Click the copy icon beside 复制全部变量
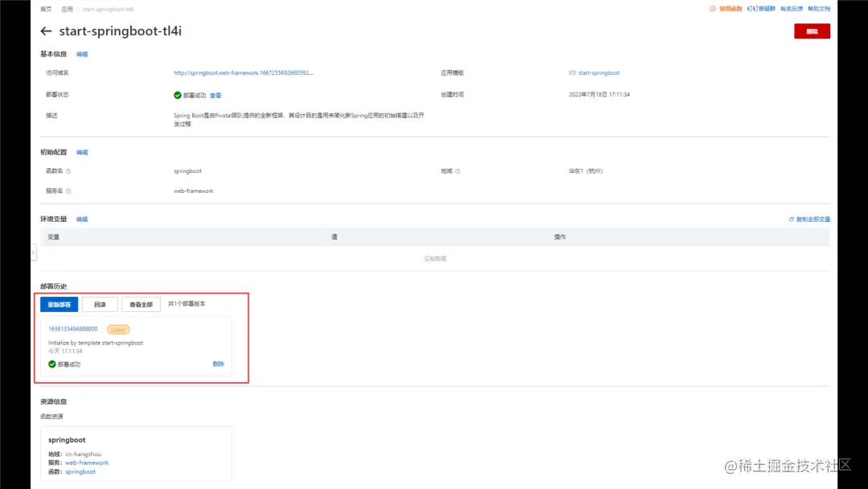This screenshot has height=489, width=868. pos(791,220)
